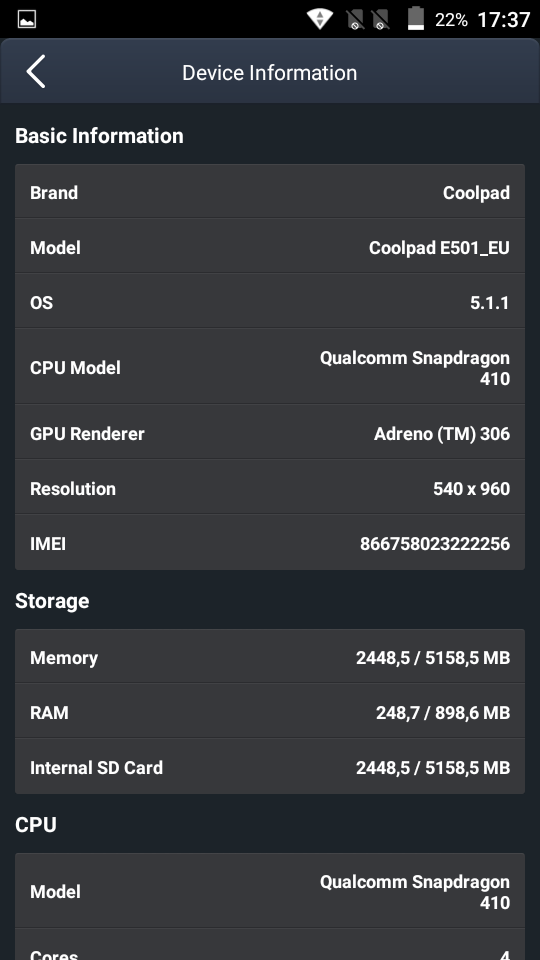This screenshot has height=960, width=540.
Task: Tap the second no-SIM status icon
Action: coord(381,20)
